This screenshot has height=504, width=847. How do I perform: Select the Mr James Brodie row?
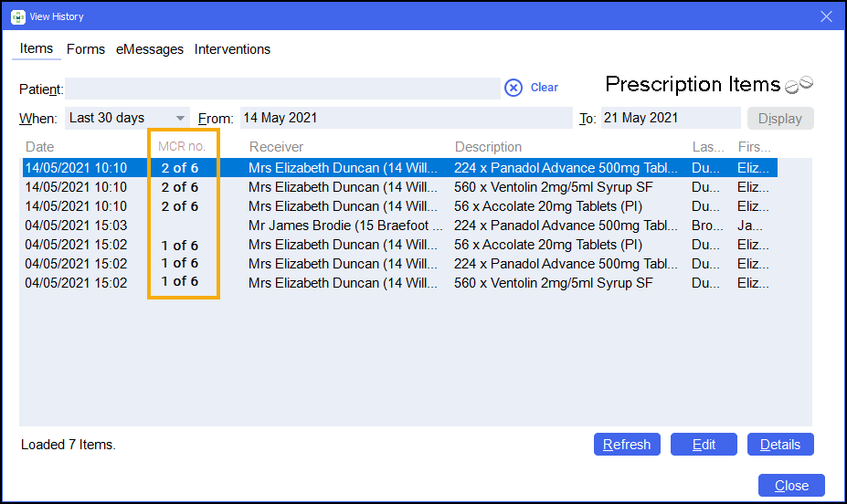(x=345, y=226)
